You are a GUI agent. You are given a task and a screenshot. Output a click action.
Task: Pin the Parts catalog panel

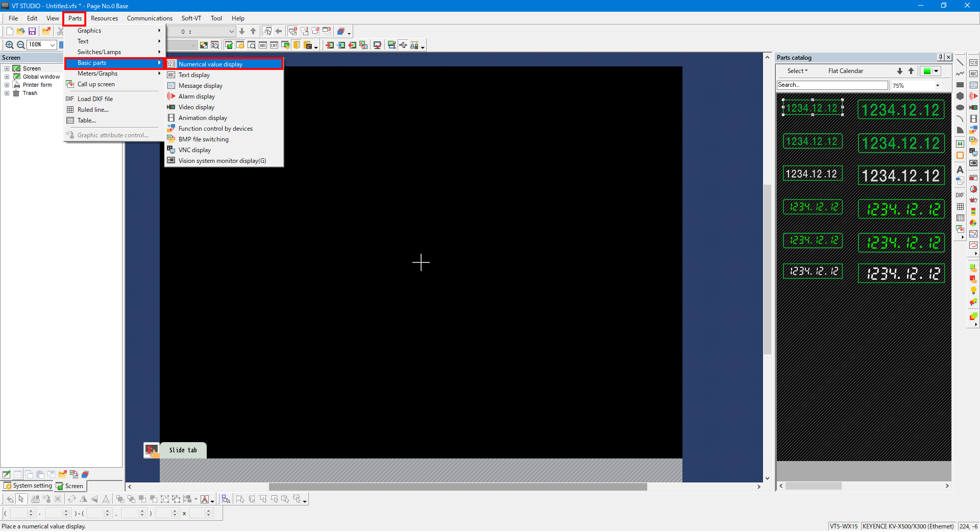[940, 57]
